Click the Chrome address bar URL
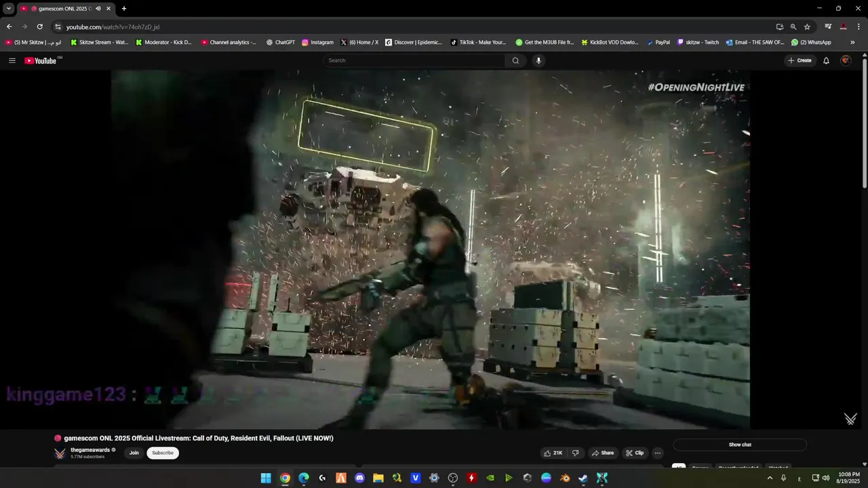The height and width of the screenshot is (488, 868). pyautogui.click(x=113, y=27)
